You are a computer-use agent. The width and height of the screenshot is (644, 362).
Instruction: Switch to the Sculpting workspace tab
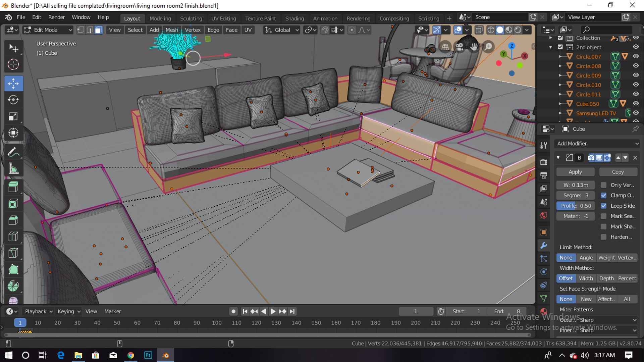coord(191,18)
